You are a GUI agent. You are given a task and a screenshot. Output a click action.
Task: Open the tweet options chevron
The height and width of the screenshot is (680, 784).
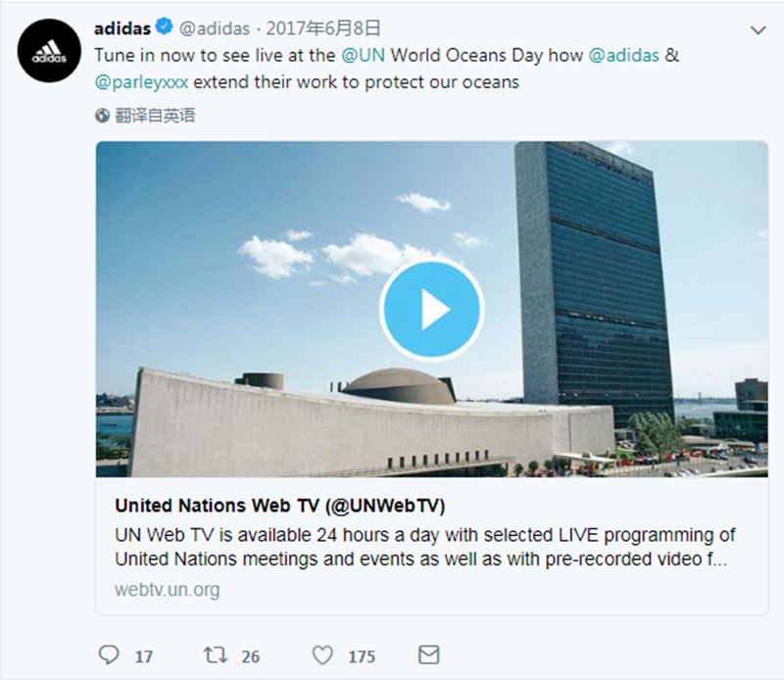click(758, 30)
